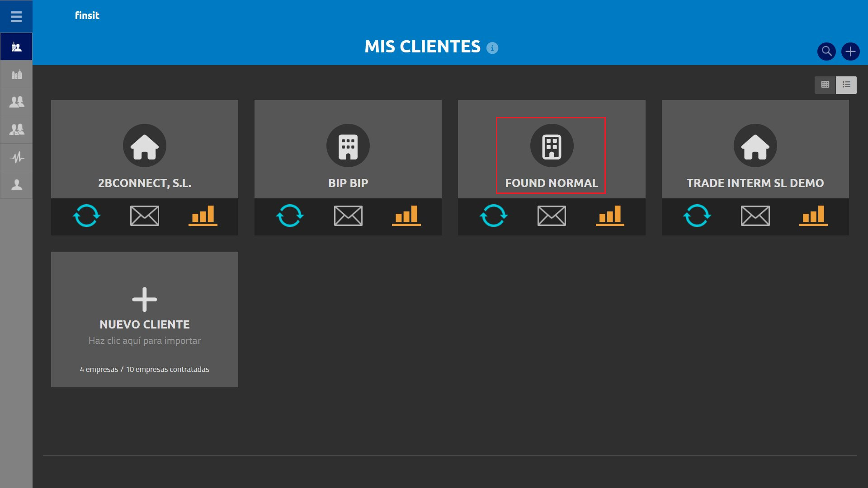Open mail for FOUND NORMAL

(x=552, y=216)
